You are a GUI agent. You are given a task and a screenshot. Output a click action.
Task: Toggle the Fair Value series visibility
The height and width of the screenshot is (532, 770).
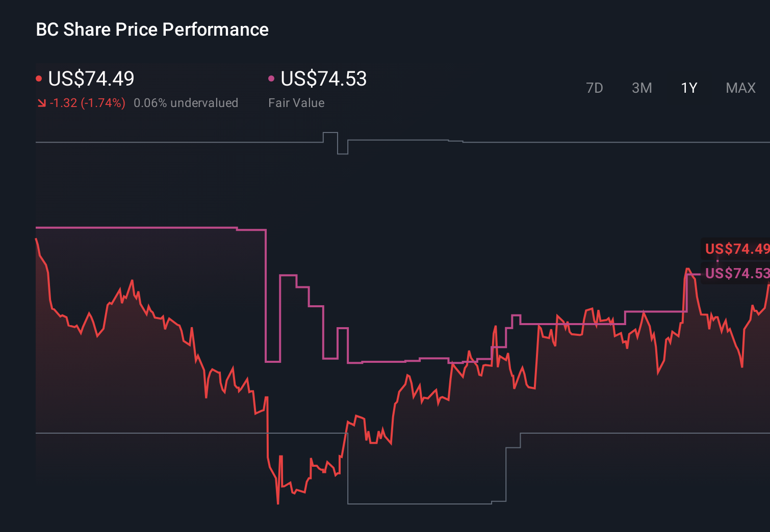click(272, 77)
